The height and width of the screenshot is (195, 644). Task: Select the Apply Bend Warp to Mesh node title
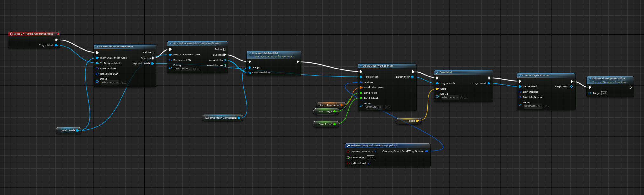pyautogui.click(x=378, y=66)
